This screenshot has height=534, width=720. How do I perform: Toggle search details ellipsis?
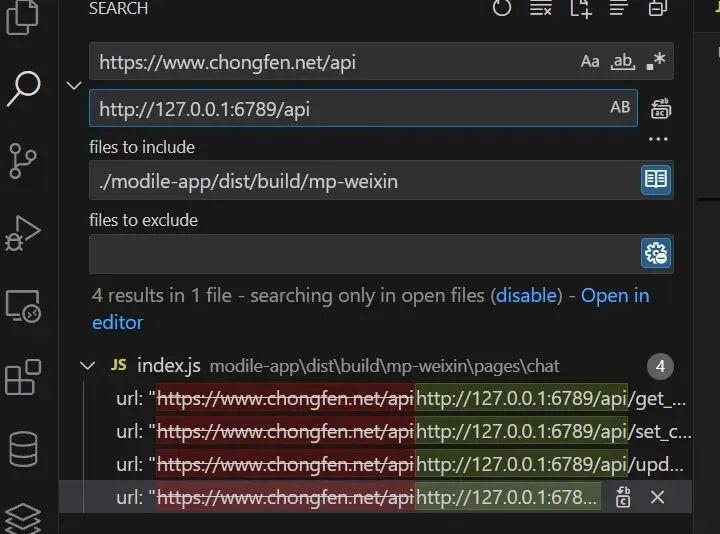pos(658,139)
